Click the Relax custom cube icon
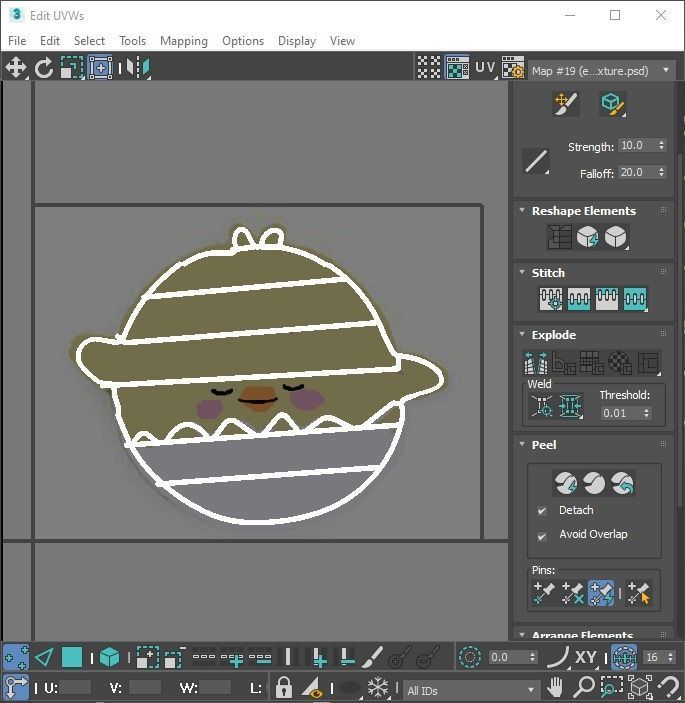 pos(615,237)
